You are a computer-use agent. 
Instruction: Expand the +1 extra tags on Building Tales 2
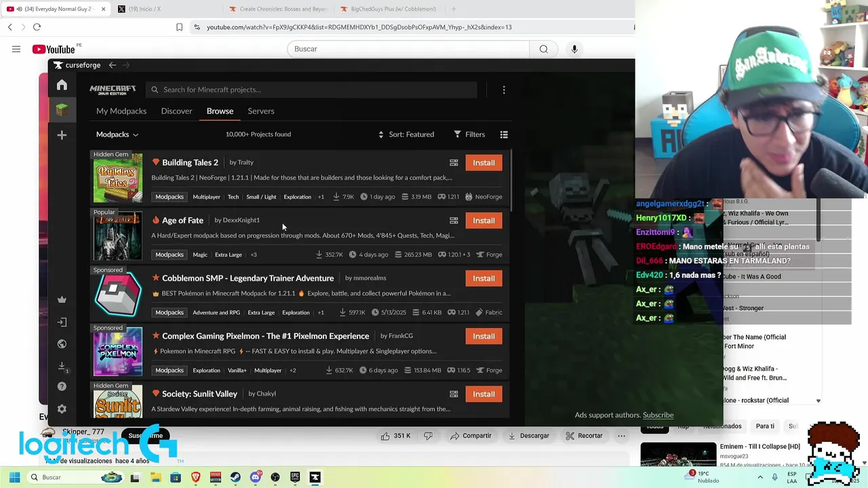pyautogui.click(x=321, y=197)
